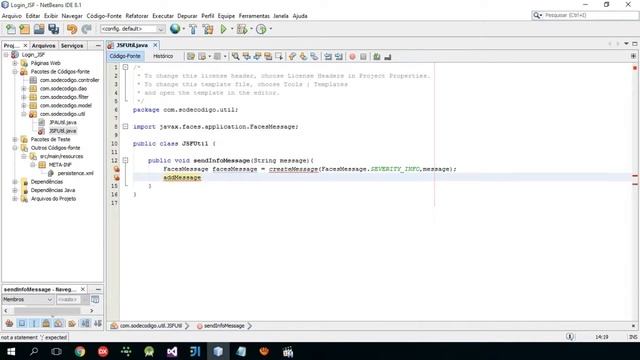Switch to the Serviços tab
Image resolution: width=640 pixels, height=360 pixels.
(72, 46)
